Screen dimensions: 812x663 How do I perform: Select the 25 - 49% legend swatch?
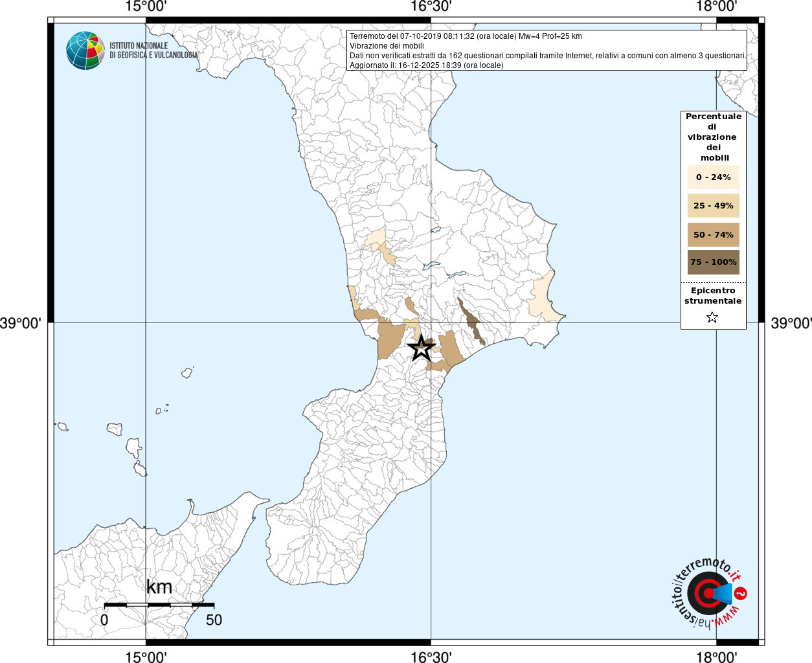pos(714,205)
